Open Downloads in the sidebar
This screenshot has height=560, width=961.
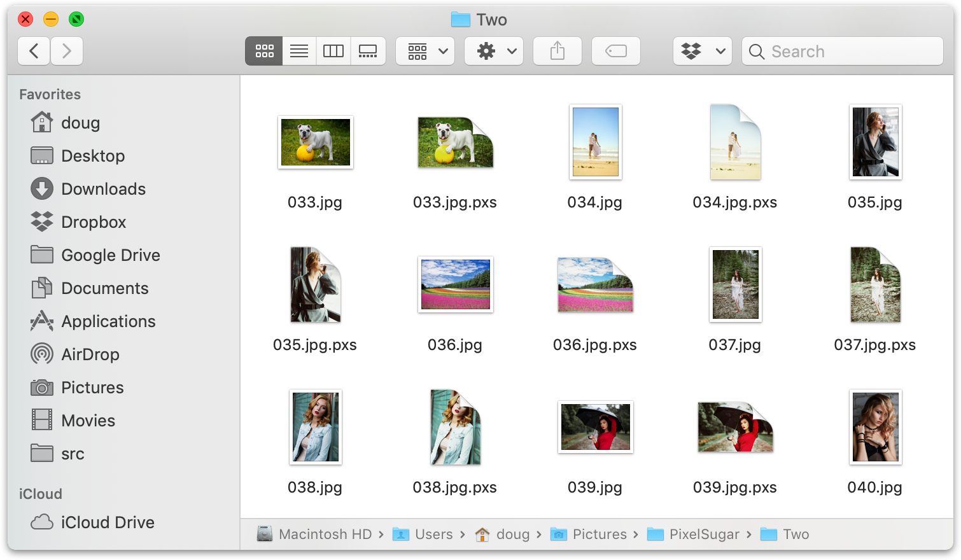pyautogui.click(x=103, y=189)
